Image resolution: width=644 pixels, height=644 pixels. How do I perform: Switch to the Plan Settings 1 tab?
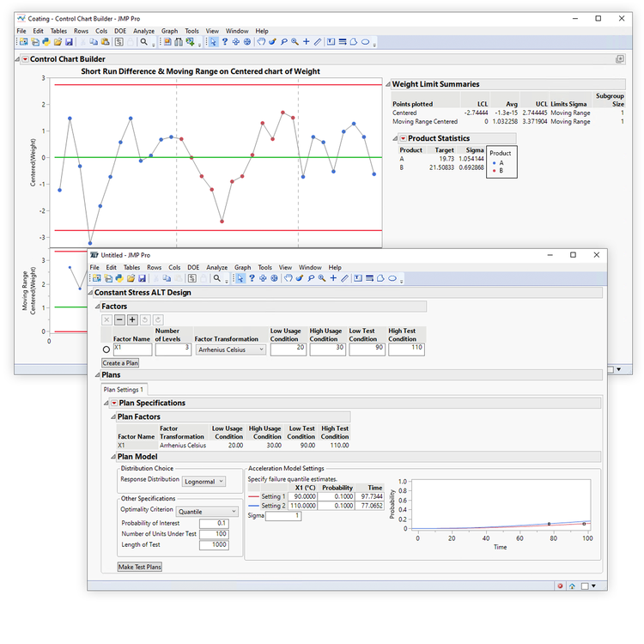[x=124, y=390]
